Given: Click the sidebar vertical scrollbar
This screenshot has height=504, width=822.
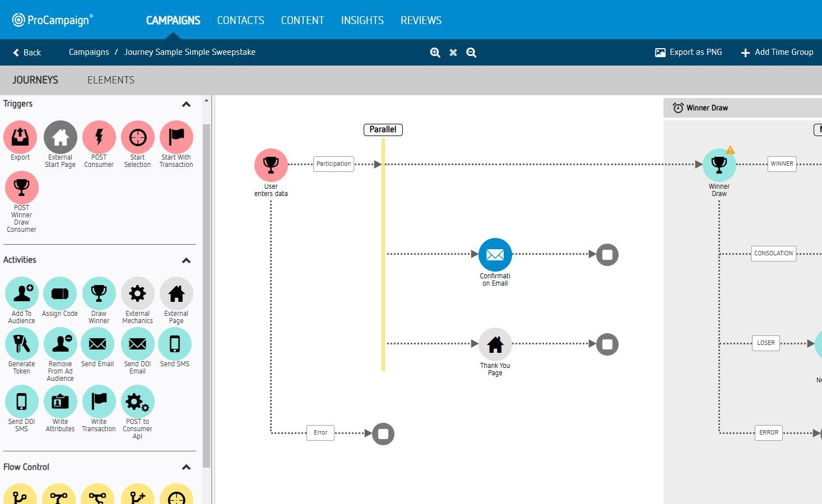Looking at the screenshot, I should tap(206, 296).
